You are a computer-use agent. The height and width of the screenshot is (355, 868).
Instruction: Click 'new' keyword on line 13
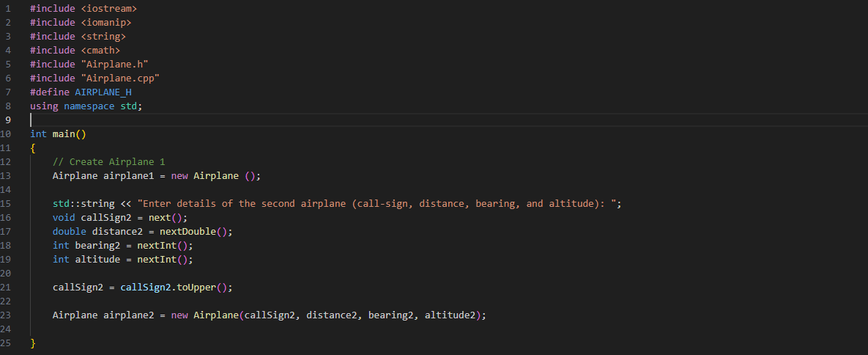[179, 176]
